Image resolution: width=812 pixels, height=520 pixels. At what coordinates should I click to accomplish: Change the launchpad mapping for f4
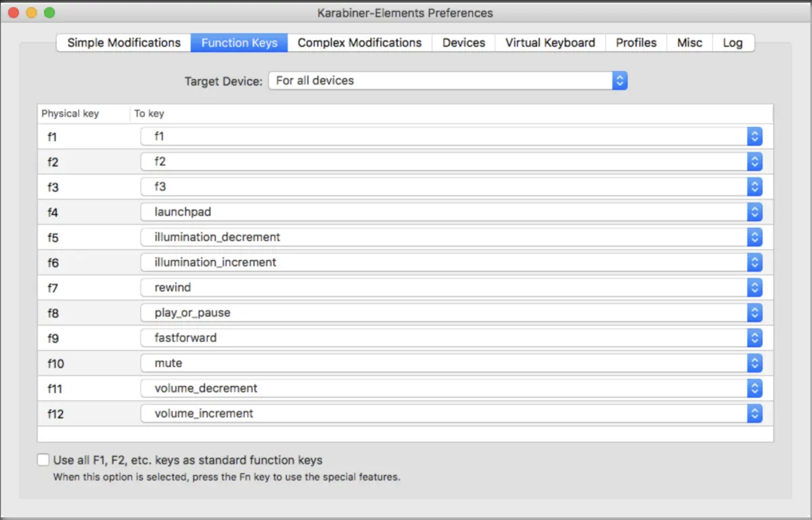click(x=452, y=212)
